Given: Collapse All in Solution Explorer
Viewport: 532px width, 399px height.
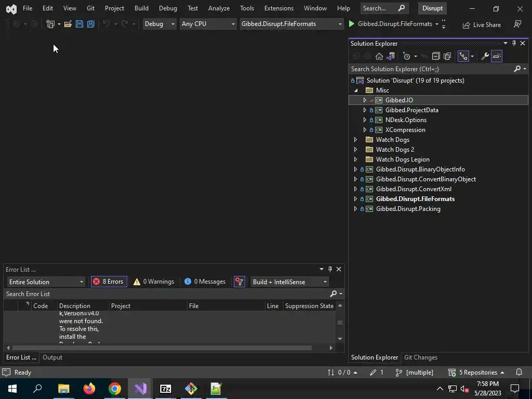Looking at the screenshot, I should tap(436, 56).
